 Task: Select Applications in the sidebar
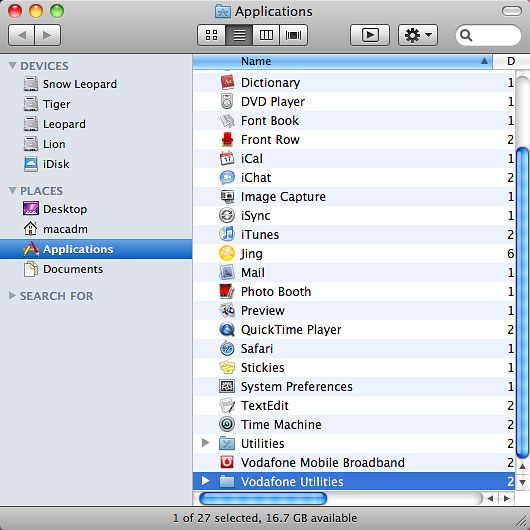pos(96,249)
